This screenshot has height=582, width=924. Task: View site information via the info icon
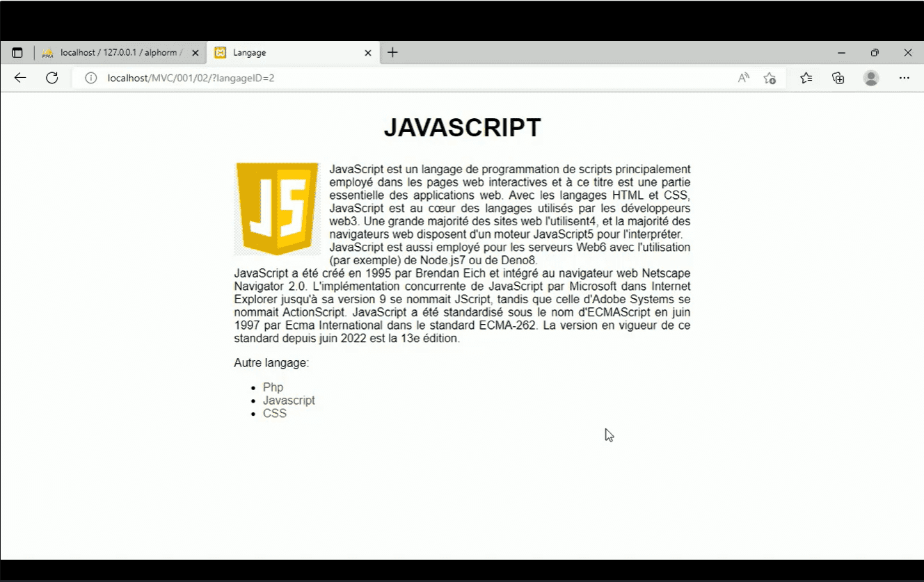pyautogui.click(x=90, y=78)
